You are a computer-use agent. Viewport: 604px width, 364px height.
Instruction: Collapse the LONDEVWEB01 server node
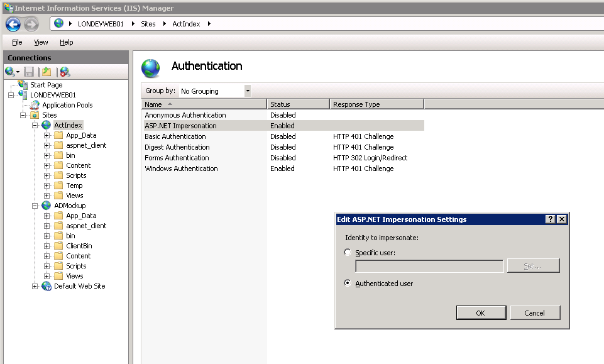[11, 95]
